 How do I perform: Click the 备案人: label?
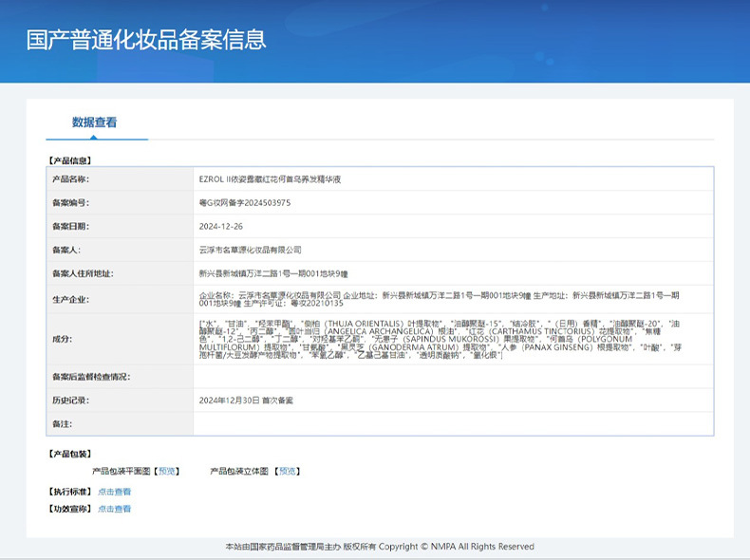(x=66, y=250)
